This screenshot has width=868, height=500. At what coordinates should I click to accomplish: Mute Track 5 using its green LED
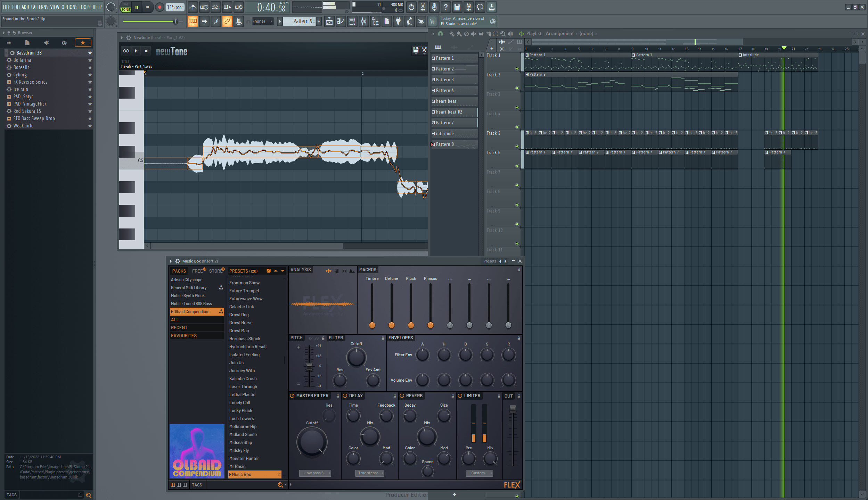coord(517,146)
